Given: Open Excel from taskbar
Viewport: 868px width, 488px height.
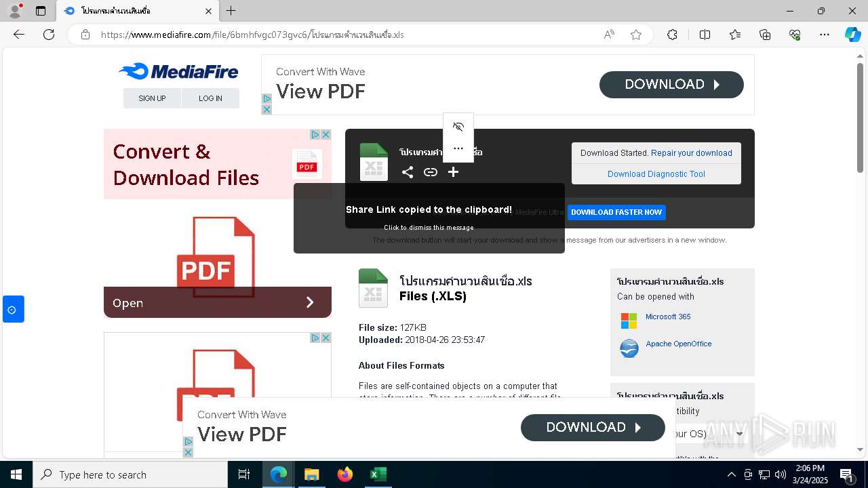Looking at the screenshot, I should [378, 474].
